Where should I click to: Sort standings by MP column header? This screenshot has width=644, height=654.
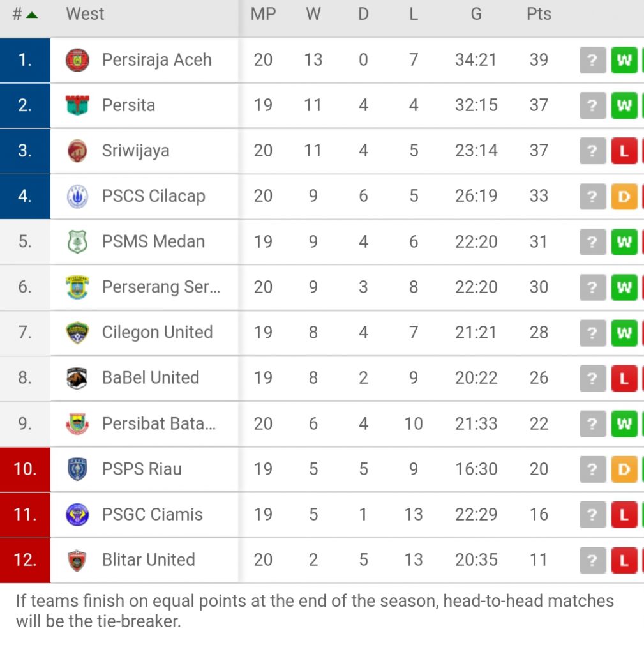point(263,14)
